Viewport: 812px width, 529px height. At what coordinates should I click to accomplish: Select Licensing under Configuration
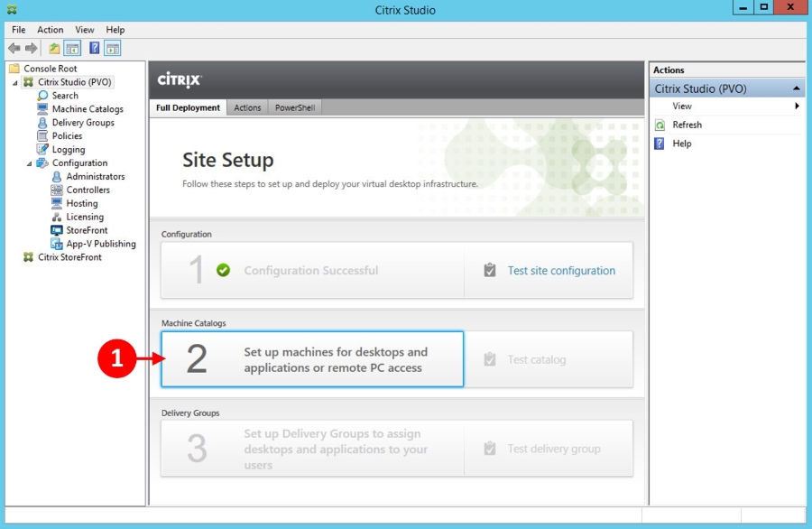tap(85, 217)
